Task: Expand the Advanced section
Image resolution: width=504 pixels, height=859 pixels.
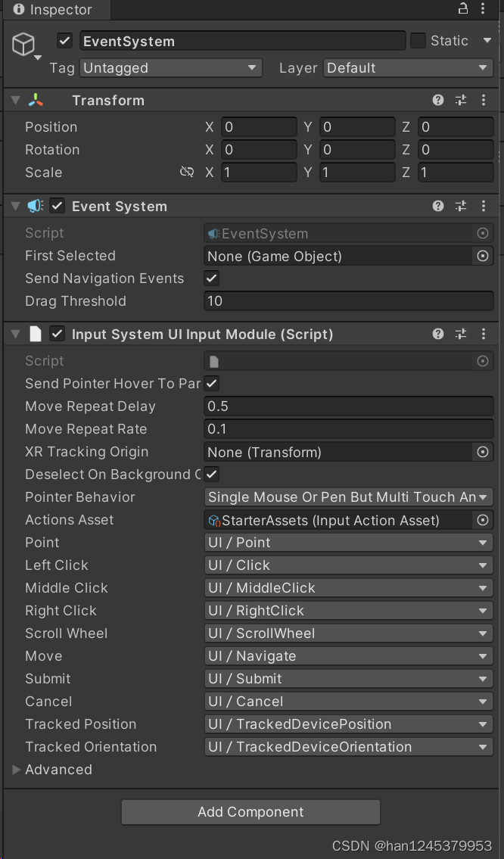Action: pos(17,770)
